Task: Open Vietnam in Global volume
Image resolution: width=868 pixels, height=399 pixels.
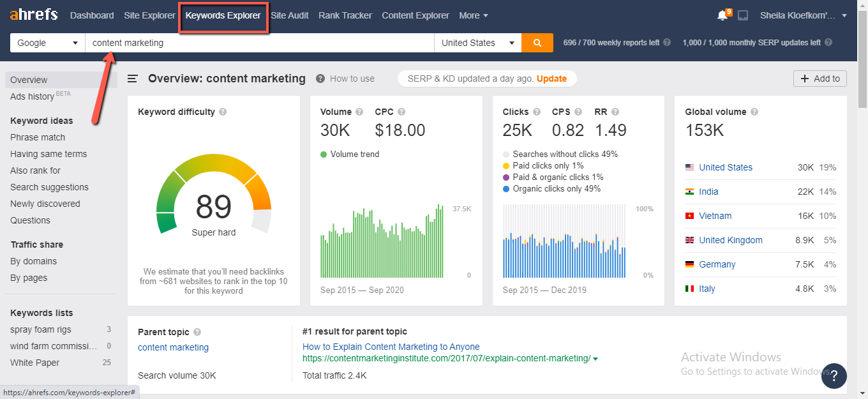Action: pos(715,216)
